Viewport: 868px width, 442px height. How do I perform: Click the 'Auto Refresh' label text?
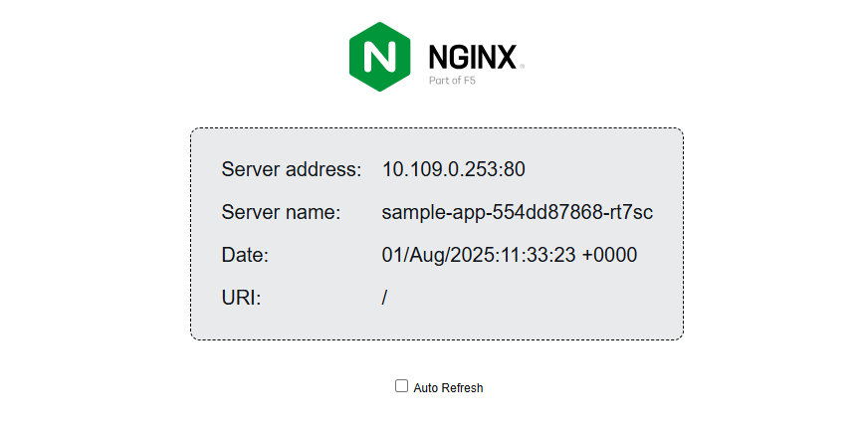pyautogui.click(x=448, y=388)
